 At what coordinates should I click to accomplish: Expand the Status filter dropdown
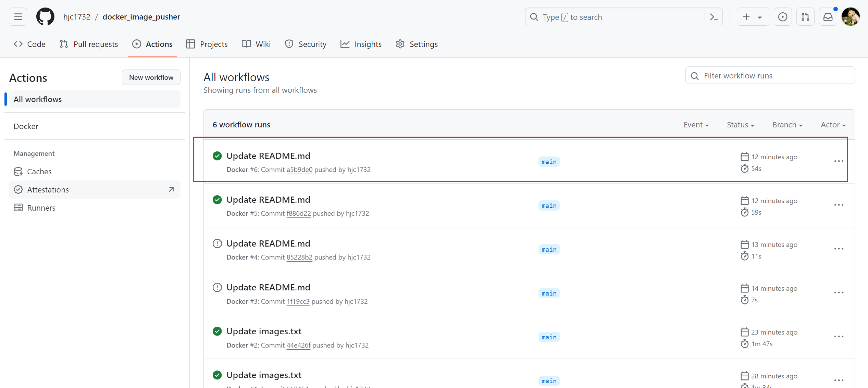coord(741,125)
